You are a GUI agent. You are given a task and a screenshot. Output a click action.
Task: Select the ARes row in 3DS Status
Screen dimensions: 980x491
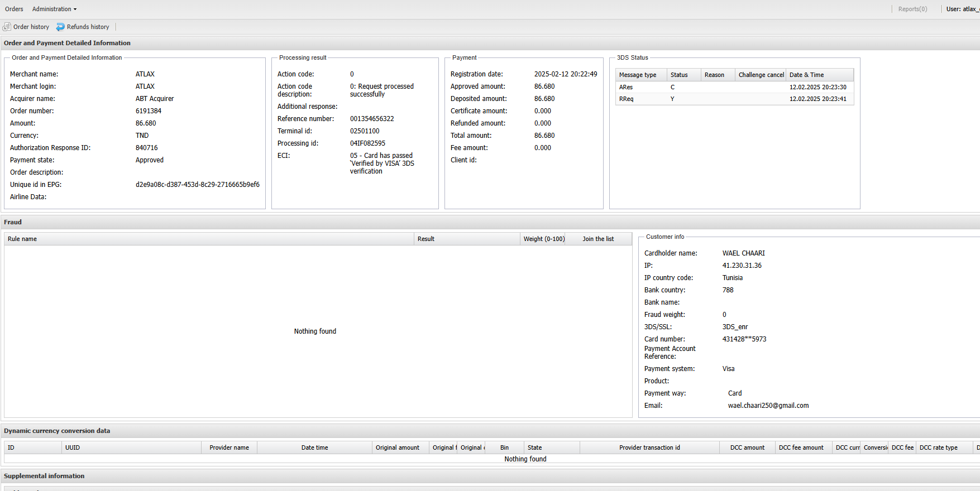734,87
